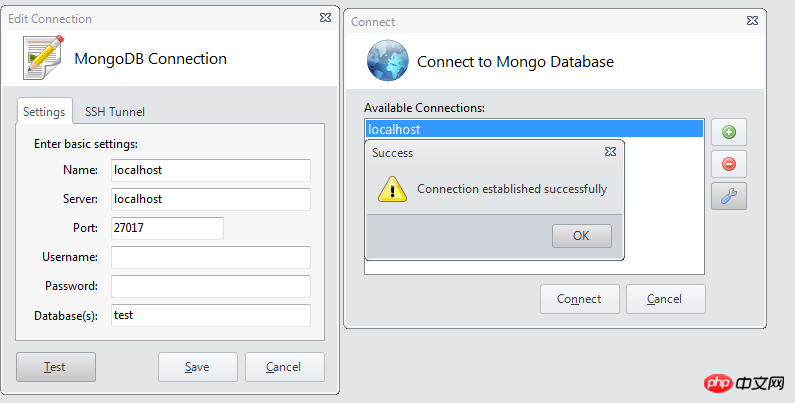The width and height of the screenshot is (795, 403).
Task: Close the Edit Connection window
Action: point(326,18)
